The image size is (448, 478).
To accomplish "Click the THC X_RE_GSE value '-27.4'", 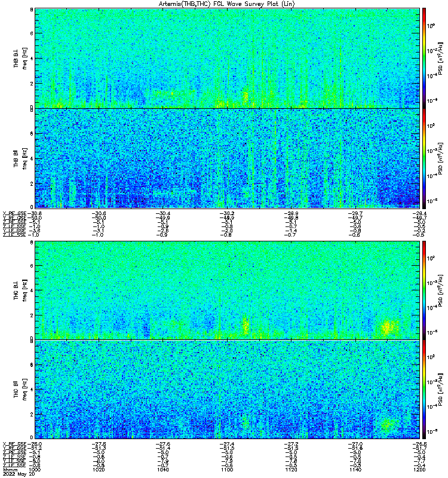I will (228, 444).
